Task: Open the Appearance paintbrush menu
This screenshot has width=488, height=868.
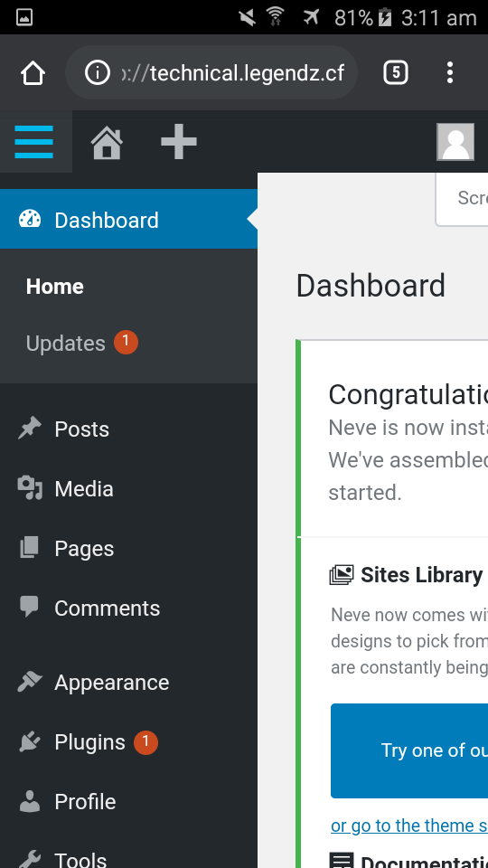Action: click(x=128, y=683)
